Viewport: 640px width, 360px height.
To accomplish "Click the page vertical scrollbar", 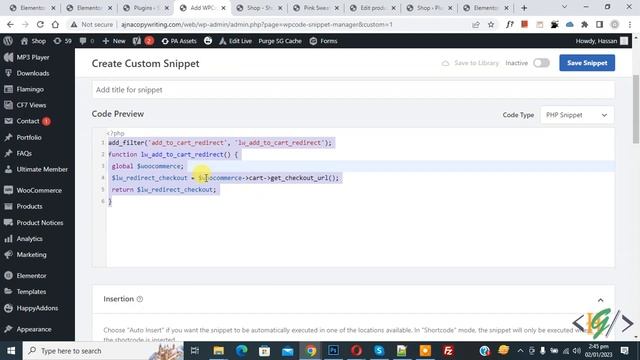I will 636,110.
